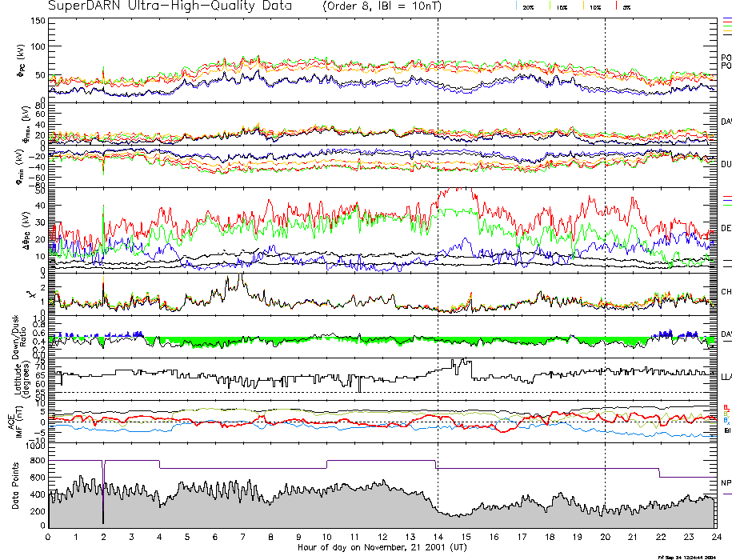Click the hour 0 tick label on x-axis
Viewport: 732px width, 560px height.
click(x=49, y=538)
